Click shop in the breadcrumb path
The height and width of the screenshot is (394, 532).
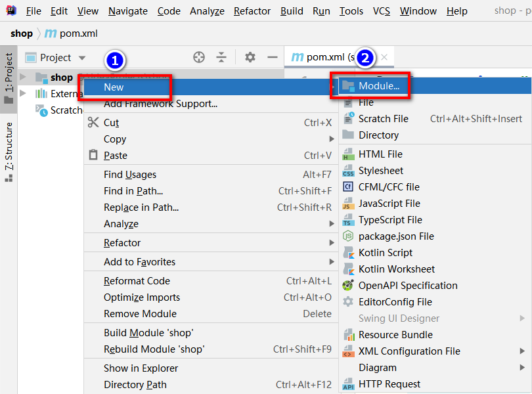(22, 33)
